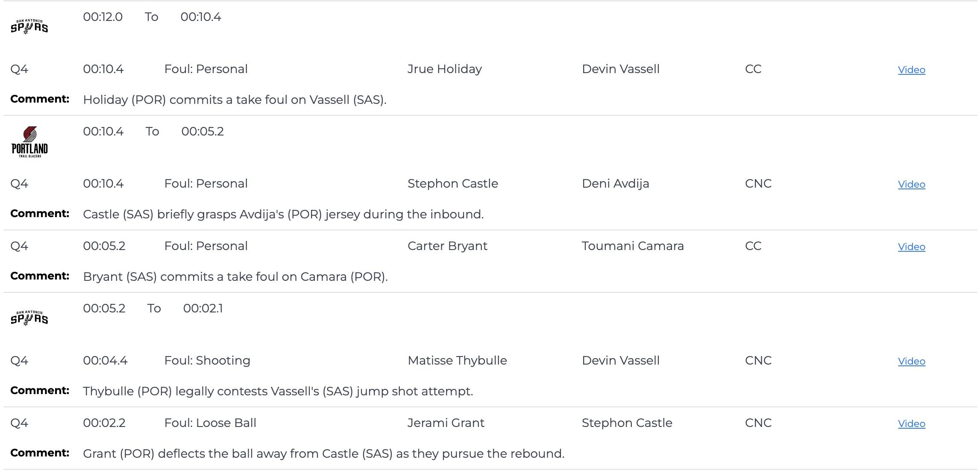Select Matisse Thybulle player name
The width and height of the screenshot is (980, 471).
[x=457, y=361]
